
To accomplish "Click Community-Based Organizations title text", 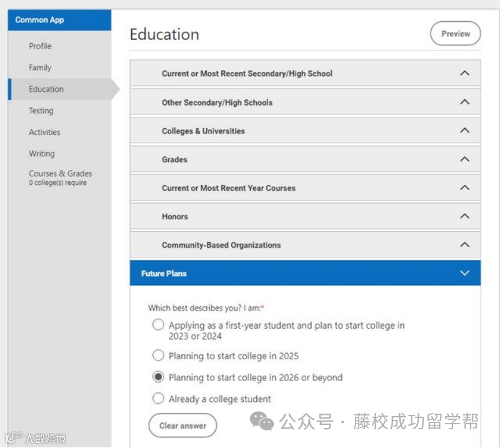I will pyautogui.click(x=221, y=245).
